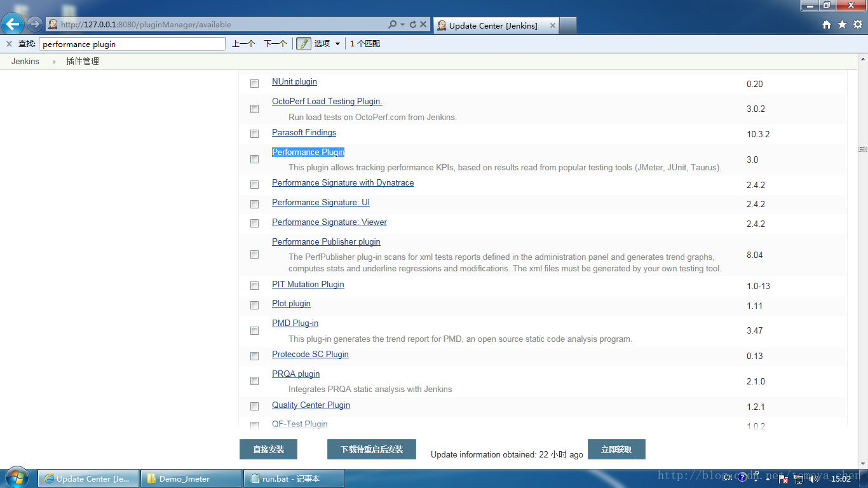The width and height of the screenshot is (868, 488).
Task: Open the Performance Plugin link
Action: click(308, 152)
